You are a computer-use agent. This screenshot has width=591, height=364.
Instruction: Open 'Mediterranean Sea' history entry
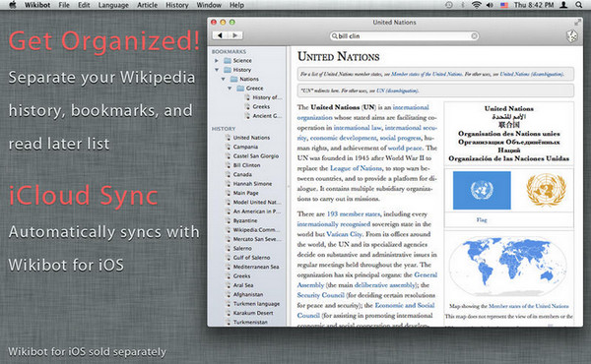coord(256,267)
